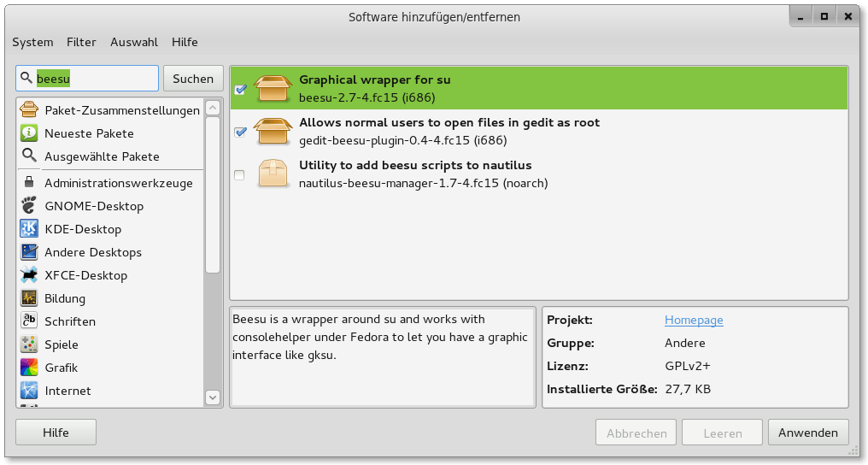The height and width of the screenshot is (465, 868).
Task: Click the beesu-2.7-4 package box icon
Action: (273, 89)
